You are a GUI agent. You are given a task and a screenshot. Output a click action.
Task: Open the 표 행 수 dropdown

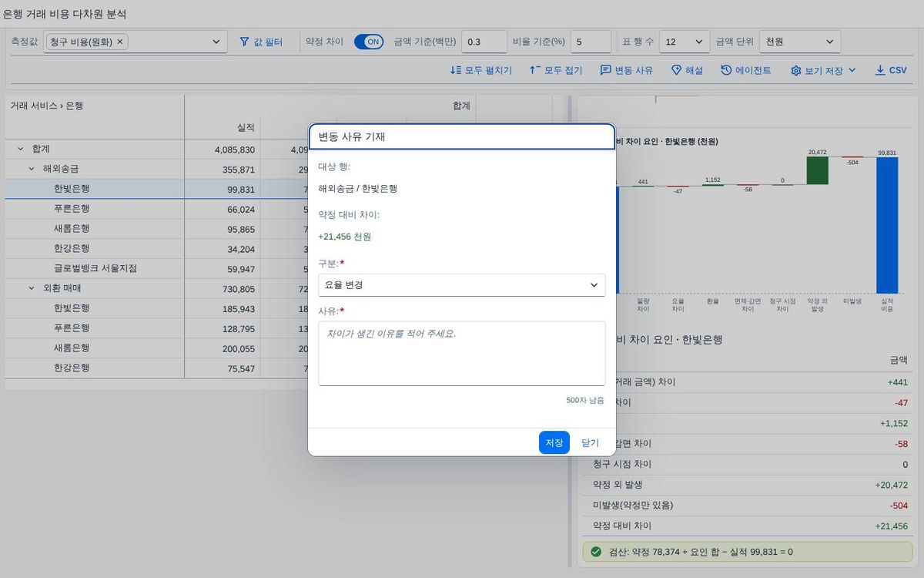[x=685, y=42]
